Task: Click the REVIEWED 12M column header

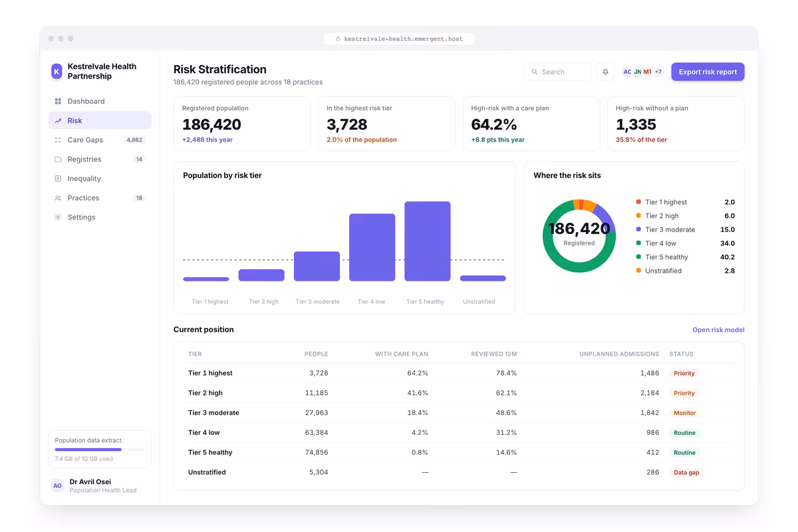Action: [493, 354]
